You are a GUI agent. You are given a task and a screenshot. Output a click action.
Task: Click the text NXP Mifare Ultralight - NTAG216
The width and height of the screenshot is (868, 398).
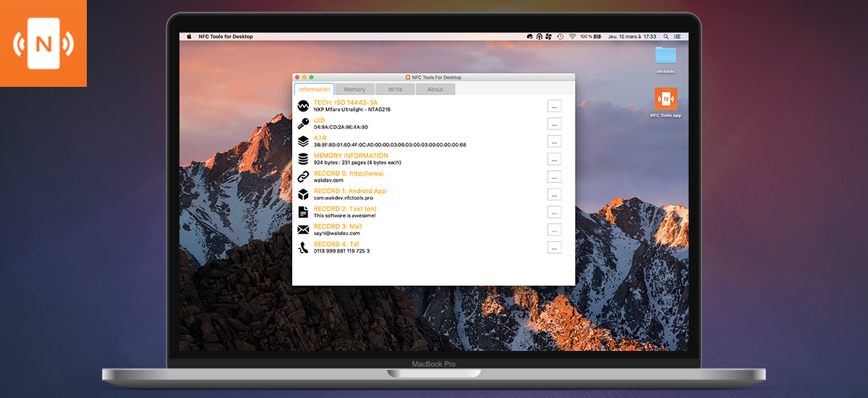pyautogui.click(x=351, y=110)
